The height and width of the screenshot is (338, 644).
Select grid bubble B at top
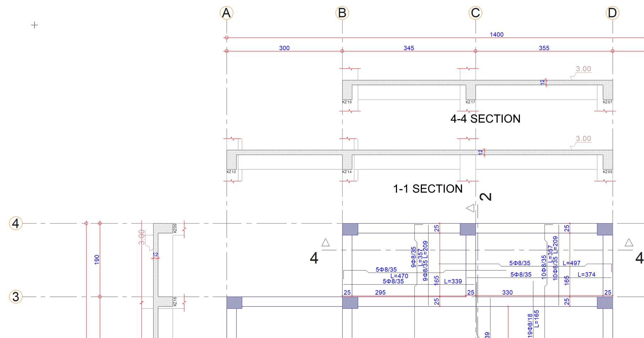pyautogui.click(x=342, y=13)
